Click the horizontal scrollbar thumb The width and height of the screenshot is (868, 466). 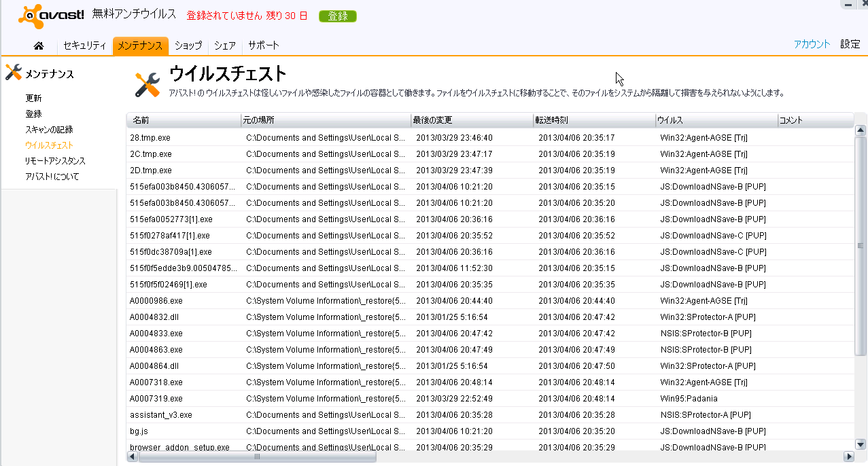pyautogui.click(x=257, y=456)
